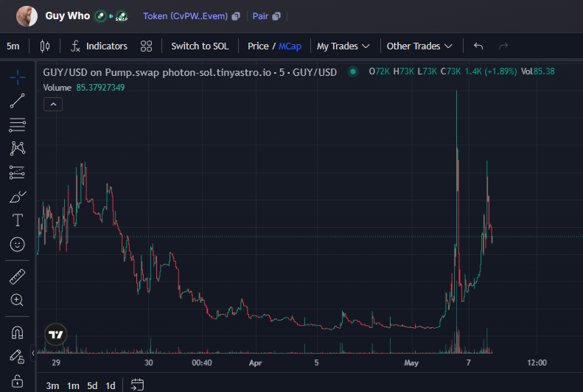
Task: Redo the chart action
Action: (x=503, y=46)
